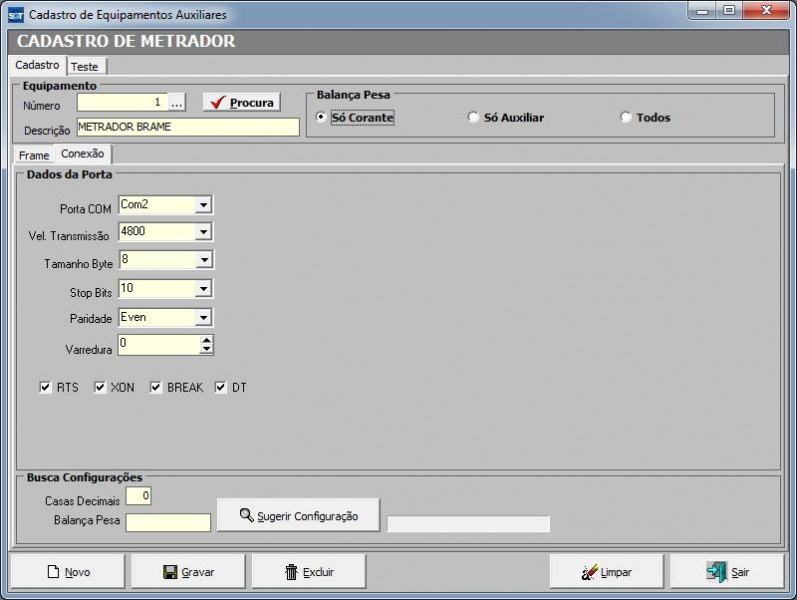Exit using the Sair button

click(727, 572)
